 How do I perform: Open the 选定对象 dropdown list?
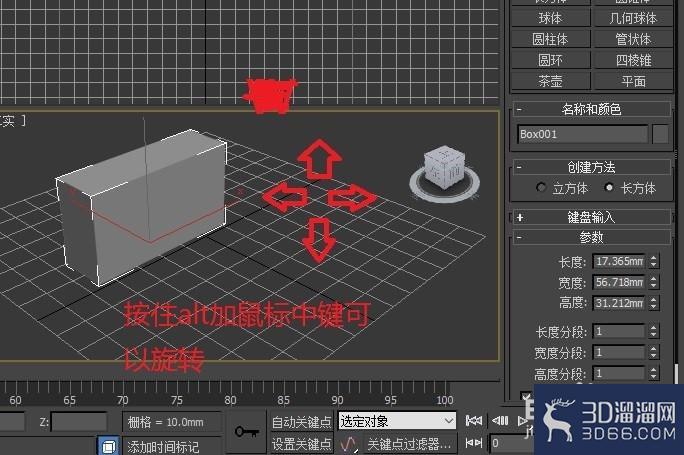397,421
